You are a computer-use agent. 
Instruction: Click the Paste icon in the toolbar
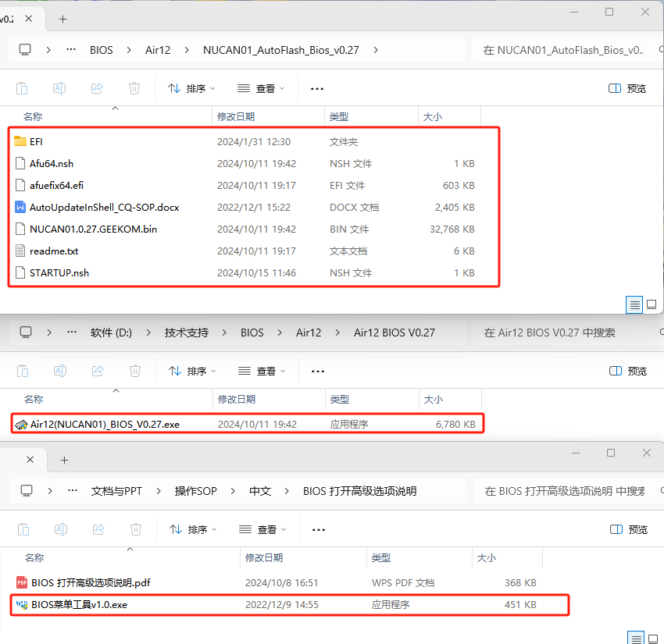23,87
